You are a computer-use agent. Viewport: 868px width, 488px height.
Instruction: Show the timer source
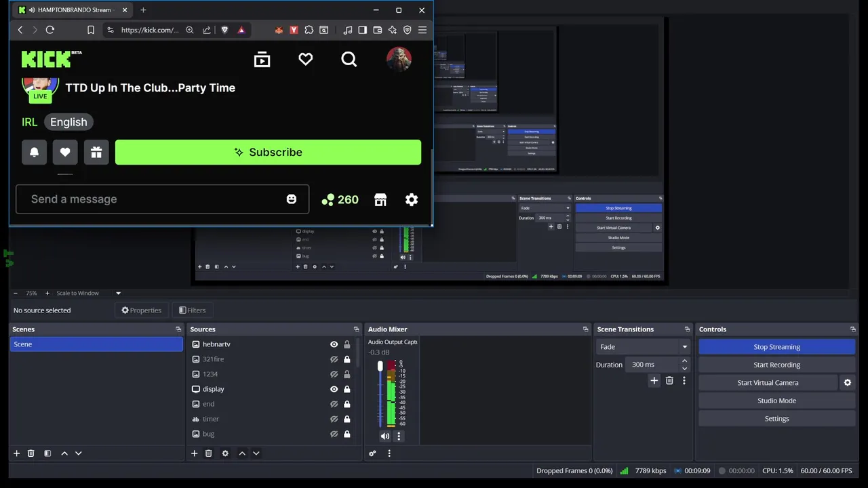click(334, 419)
